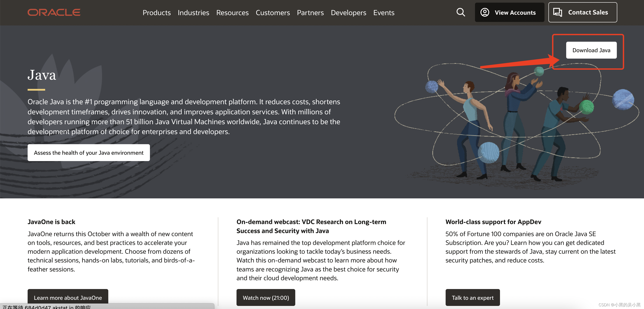Click the Contact Sales button text
The image size is (644, 309).
(588, 12)
